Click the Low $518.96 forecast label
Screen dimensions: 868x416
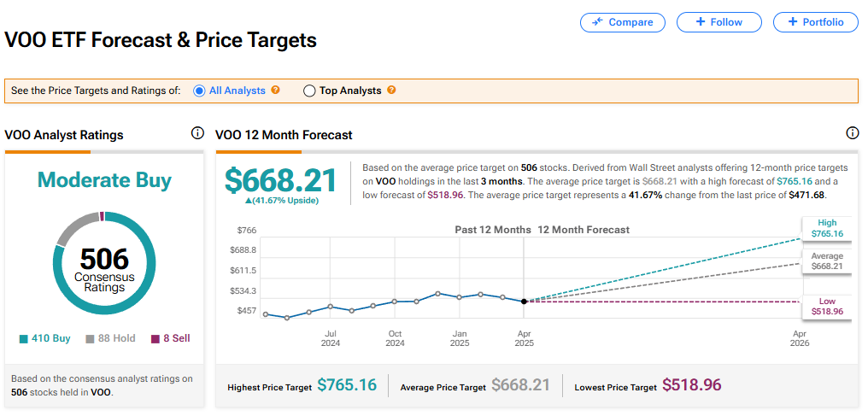coord(826,307)
